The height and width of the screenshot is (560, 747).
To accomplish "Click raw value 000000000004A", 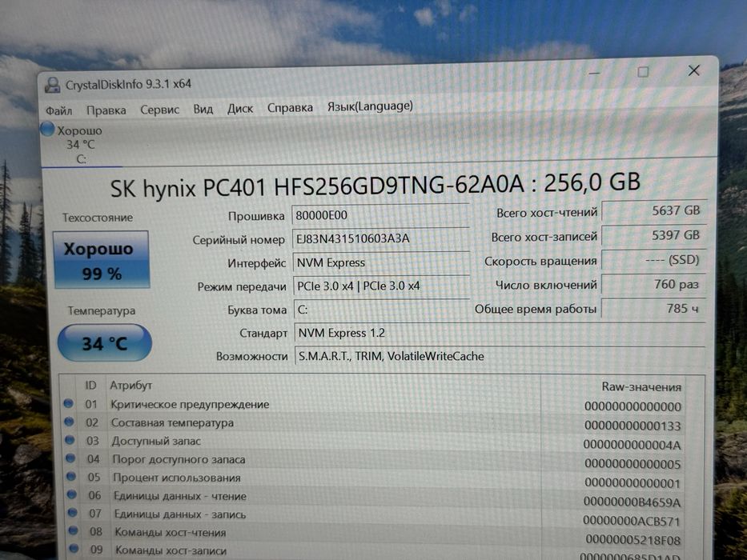I will (633, 445).
